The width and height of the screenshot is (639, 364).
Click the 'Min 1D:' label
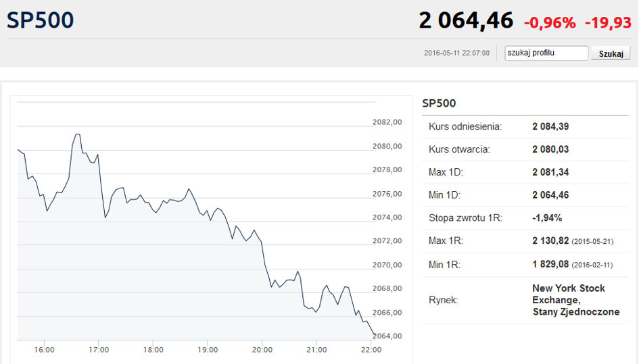tap(445, 195)
